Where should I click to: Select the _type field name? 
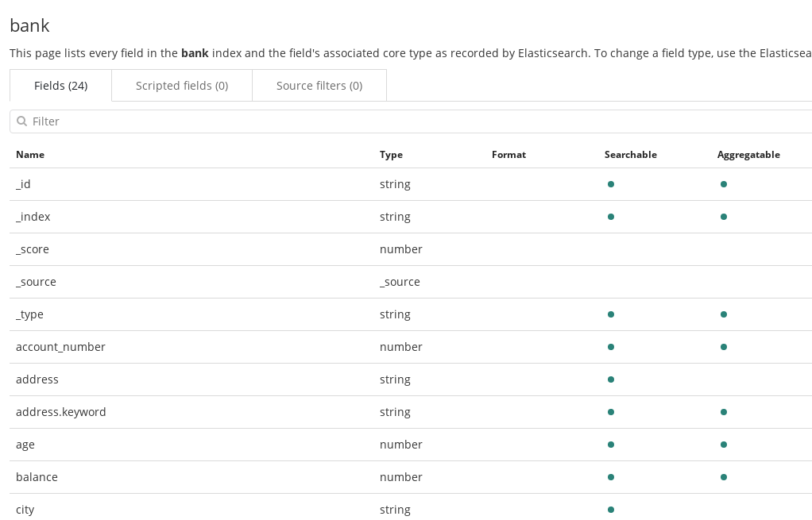click(29, 314)
